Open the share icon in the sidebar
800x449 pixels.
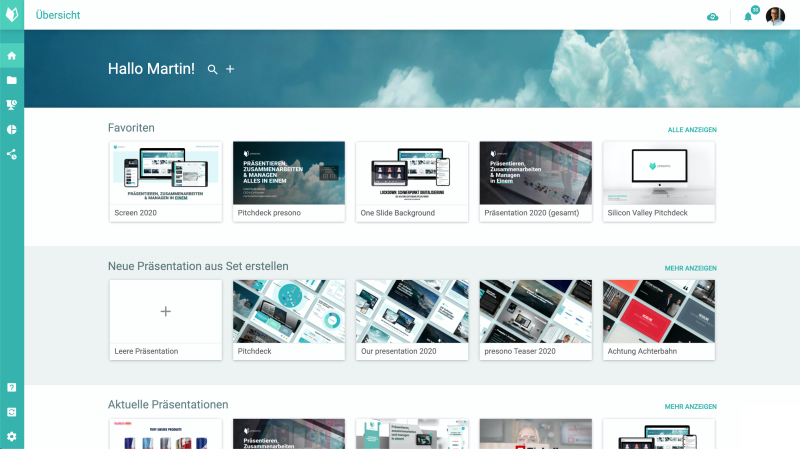pyautogui.click(x=12, y=154)
